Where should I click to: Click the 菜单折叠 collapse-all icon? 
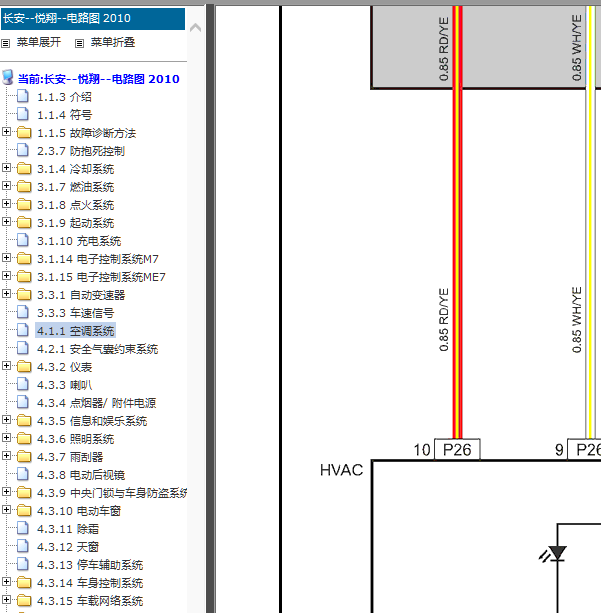point(80,43)
